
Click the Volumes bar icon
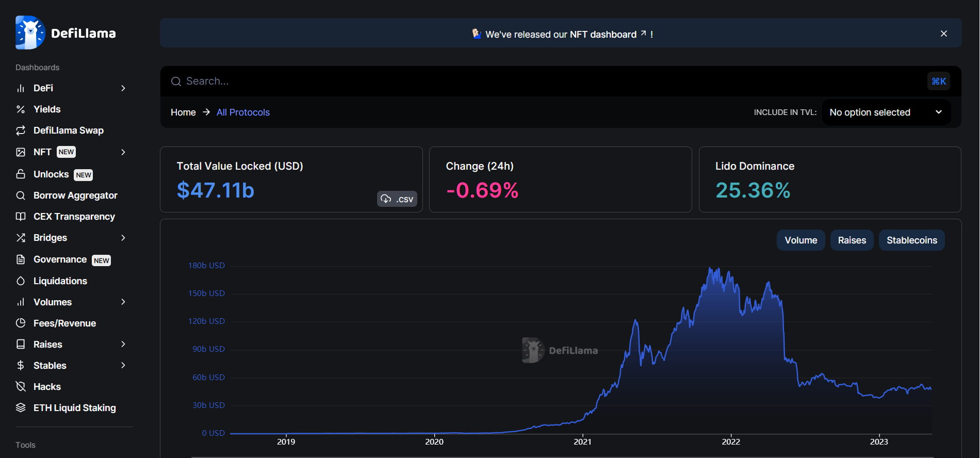tap(21, 302)
